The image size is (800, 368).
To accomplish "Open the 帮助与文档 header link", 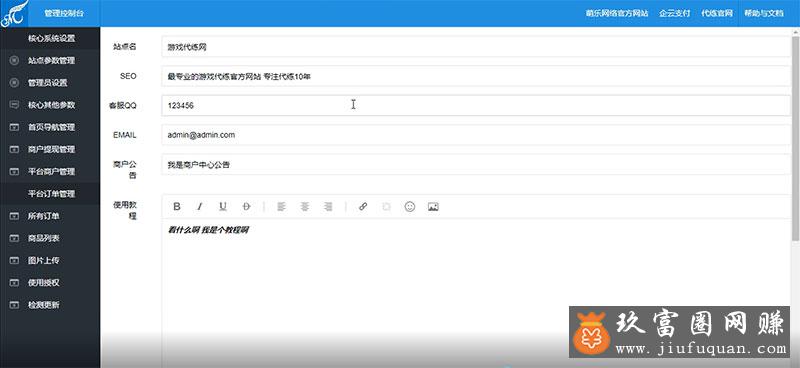I will pyautogui.click(x=764, y=14).
